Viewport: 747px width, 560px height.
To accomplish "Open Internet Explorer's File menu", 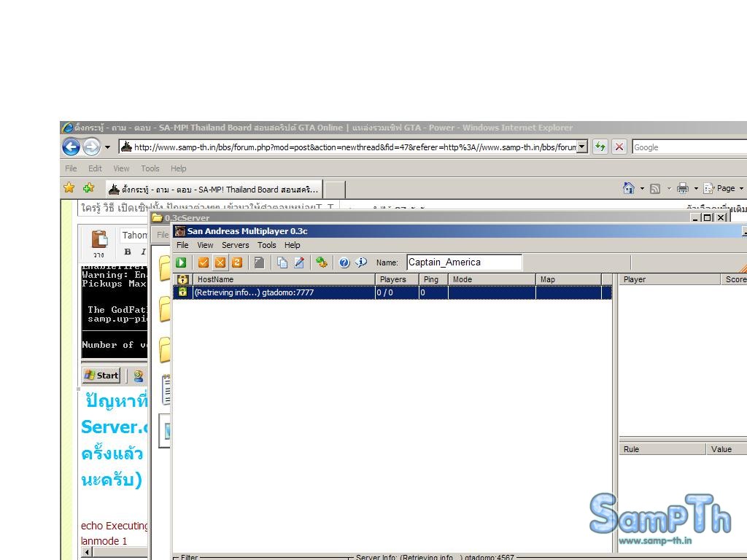I will (71, 168).
